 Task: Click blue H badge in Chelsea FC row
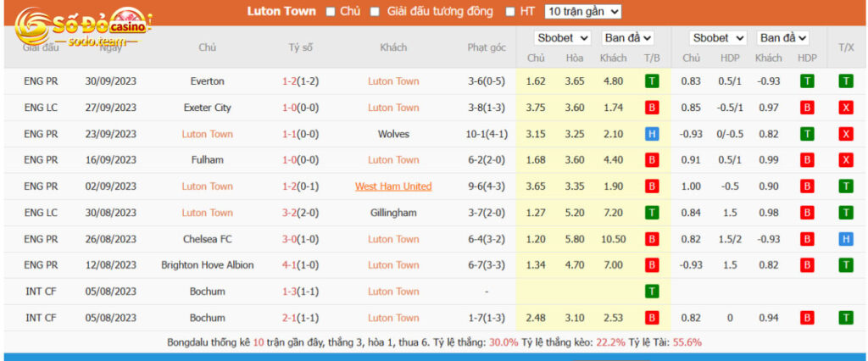(x=845, y=239)
